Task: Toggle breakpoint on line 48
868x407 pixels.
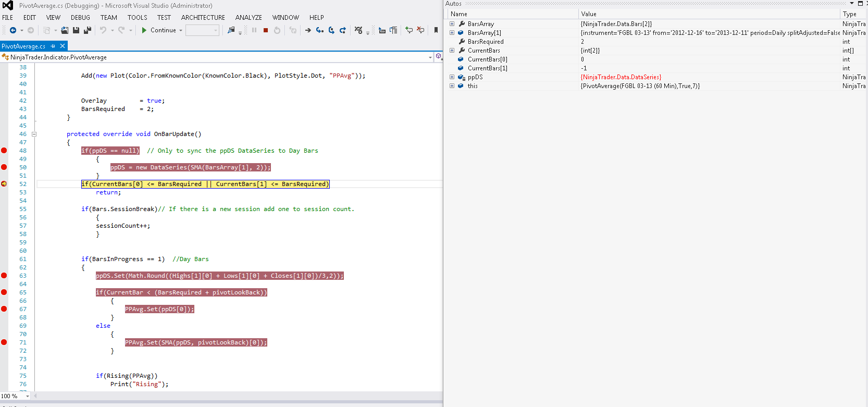Action: [x=4, y=151]
